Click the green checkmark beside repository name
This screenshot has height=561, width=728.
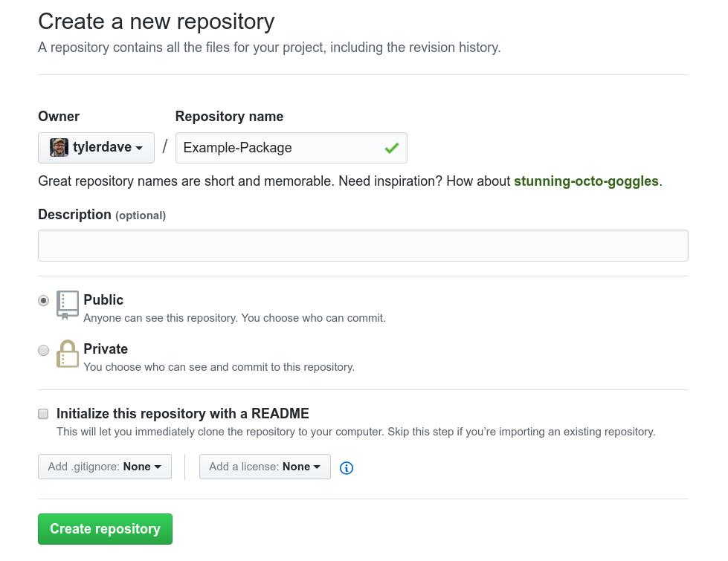392,148
